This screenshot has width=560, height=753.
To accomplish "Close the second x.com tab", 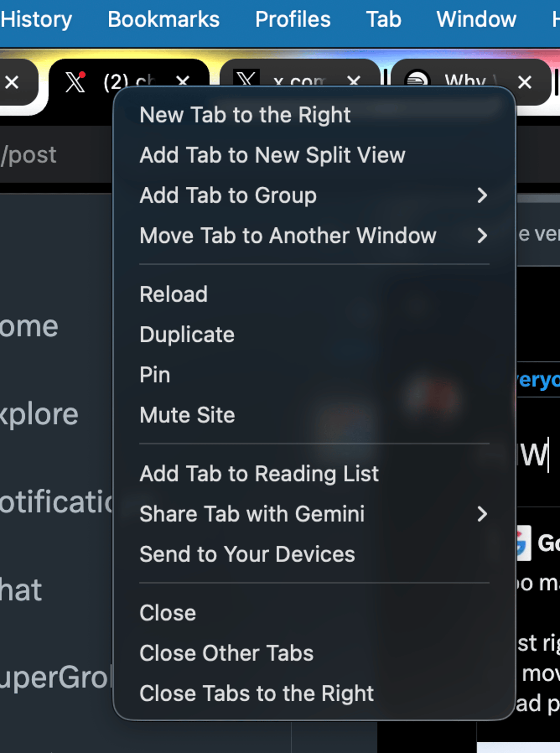I will click(354, 81).
